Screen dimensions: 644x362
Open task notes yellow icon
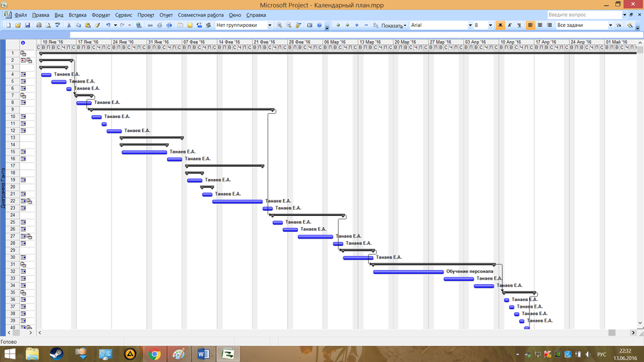(190, 25)
